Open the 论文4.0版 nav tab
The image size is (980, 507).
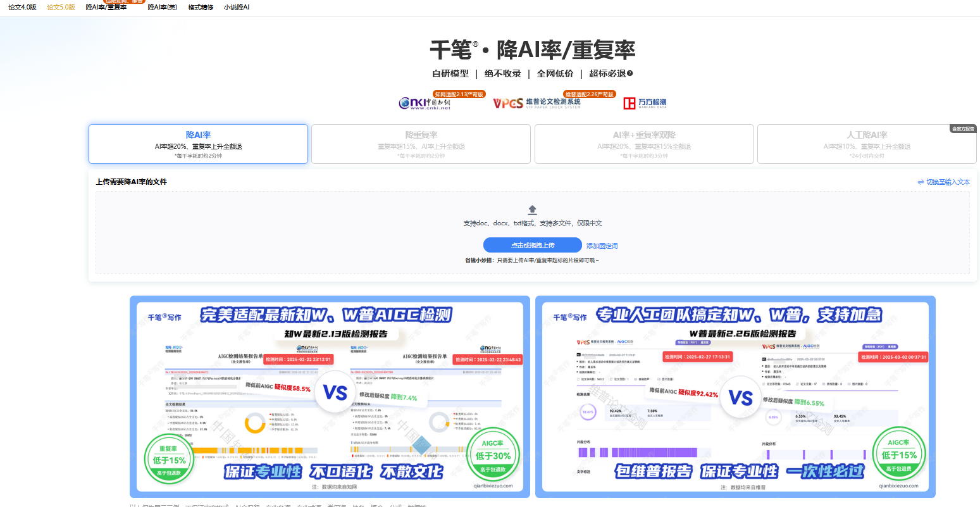pos(23,8)
